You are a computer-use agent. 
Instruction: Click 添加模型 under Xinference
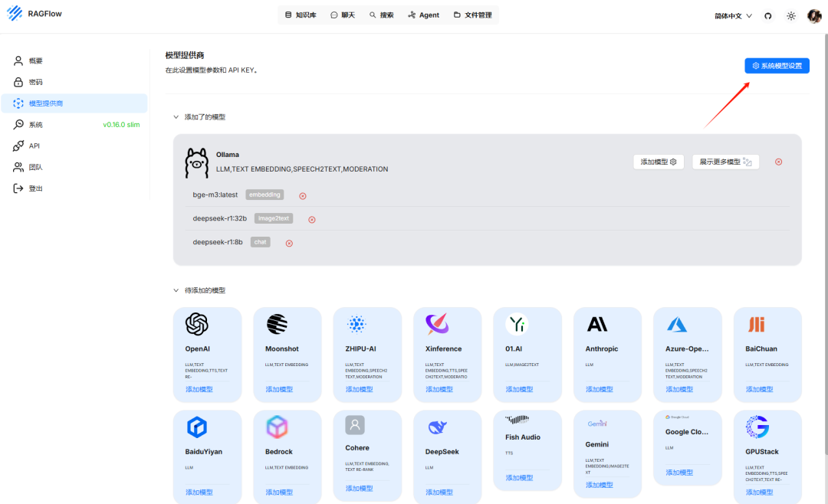(439, 389)
